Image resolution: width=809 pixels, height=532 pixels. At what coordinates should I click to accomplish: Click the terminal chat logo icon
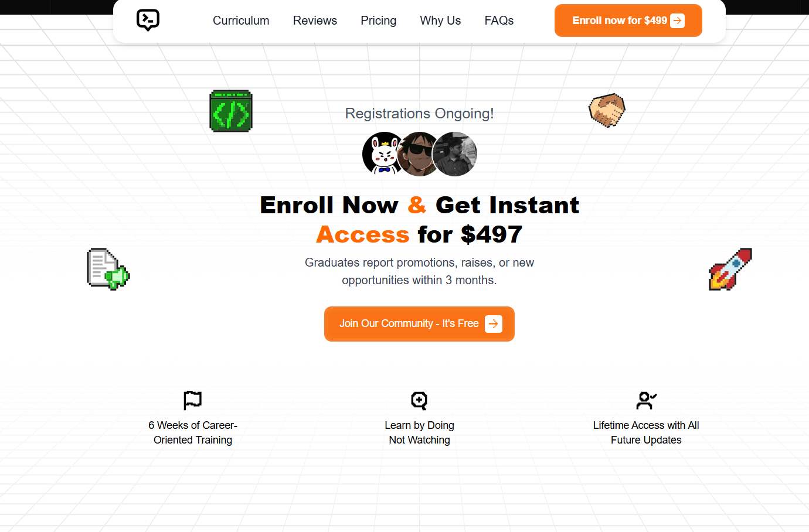pyautogui.click(x=148, y=21)
